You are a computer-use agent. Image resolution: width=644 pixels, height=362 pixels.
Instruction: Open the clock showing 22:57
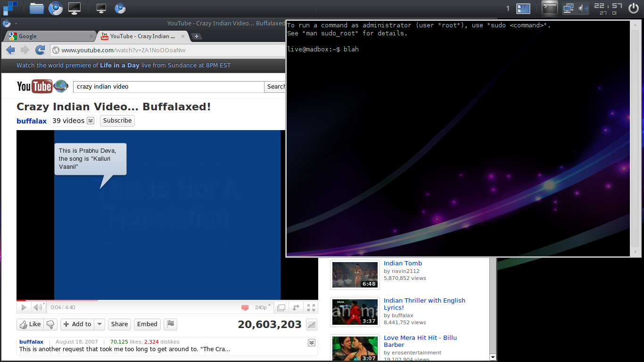click(608, 8)
